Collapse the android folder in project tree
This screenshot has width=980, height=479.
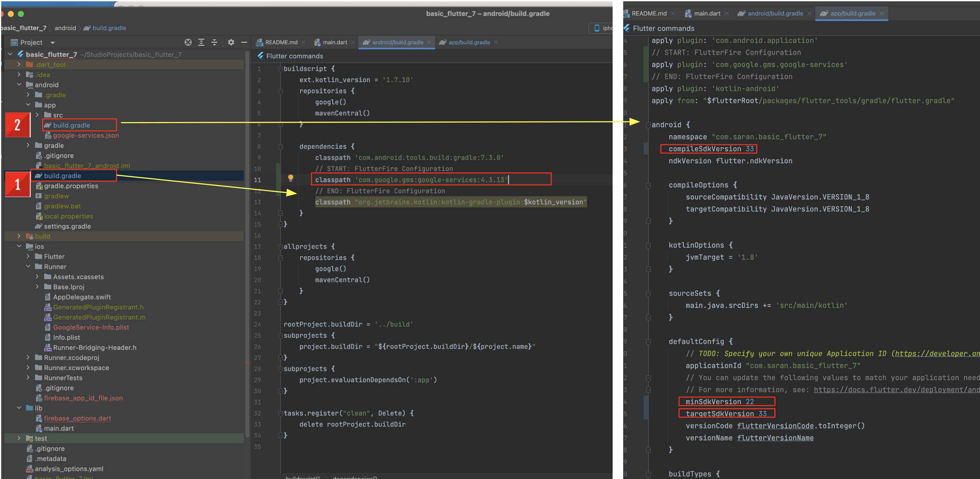(19, 85)
